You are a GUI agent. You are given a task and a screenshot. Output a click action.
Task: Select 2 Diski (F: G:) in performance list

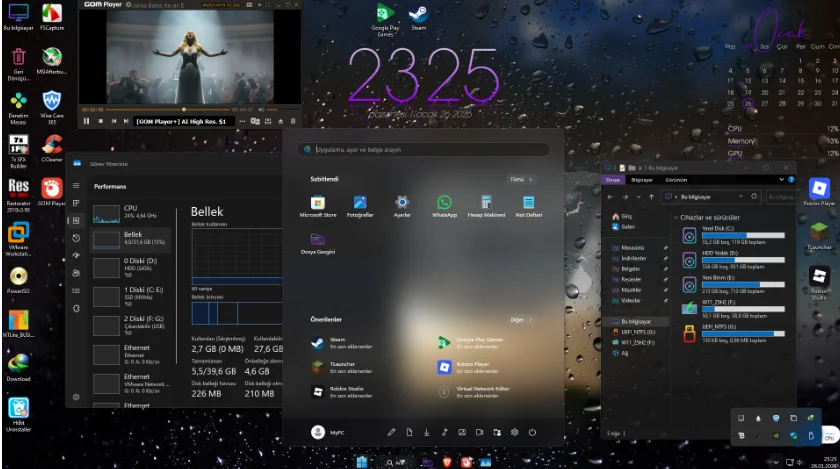click(132, 325)
